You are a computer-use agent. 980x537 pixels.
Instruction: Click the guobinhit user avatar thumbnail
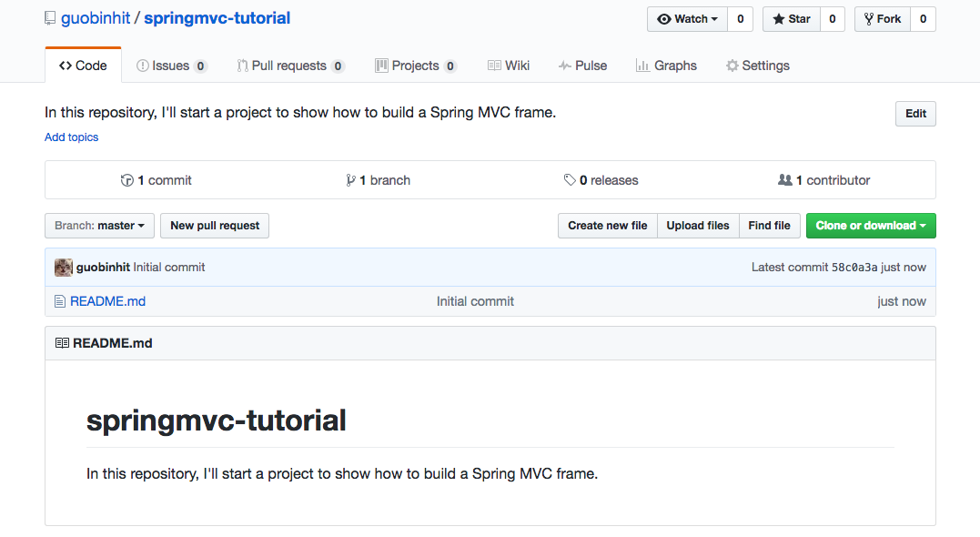[x=64, y=268]
